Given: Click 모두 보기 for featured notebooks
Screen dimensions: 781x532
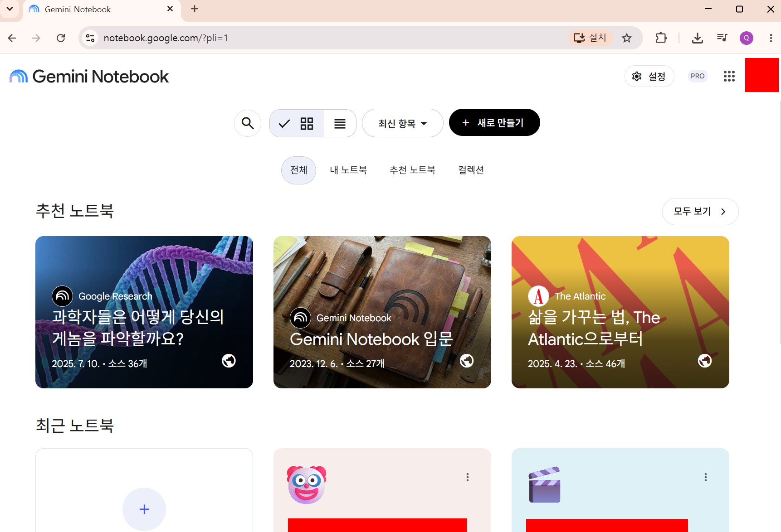Looking at the screenshot, I should click(x=700, y=212).
